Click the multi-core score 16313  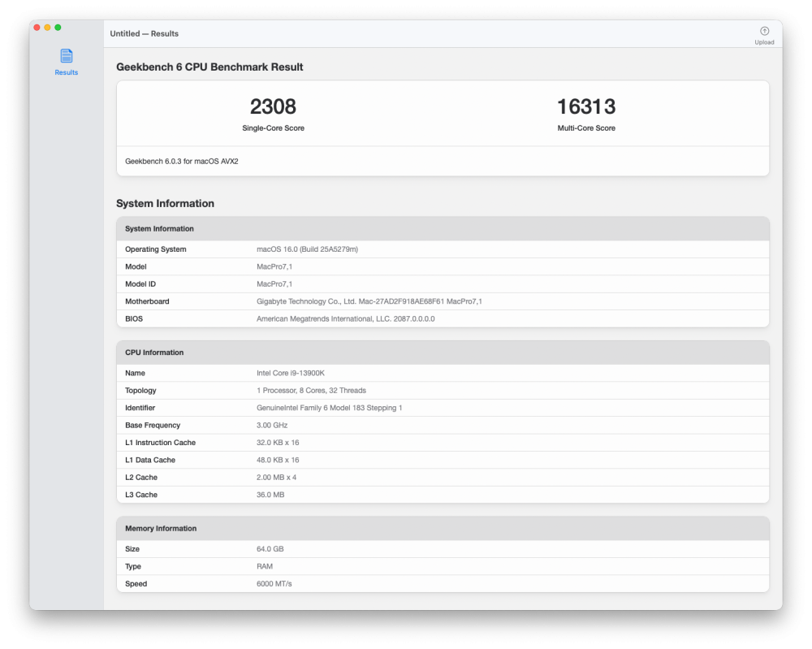coord(586,106)
